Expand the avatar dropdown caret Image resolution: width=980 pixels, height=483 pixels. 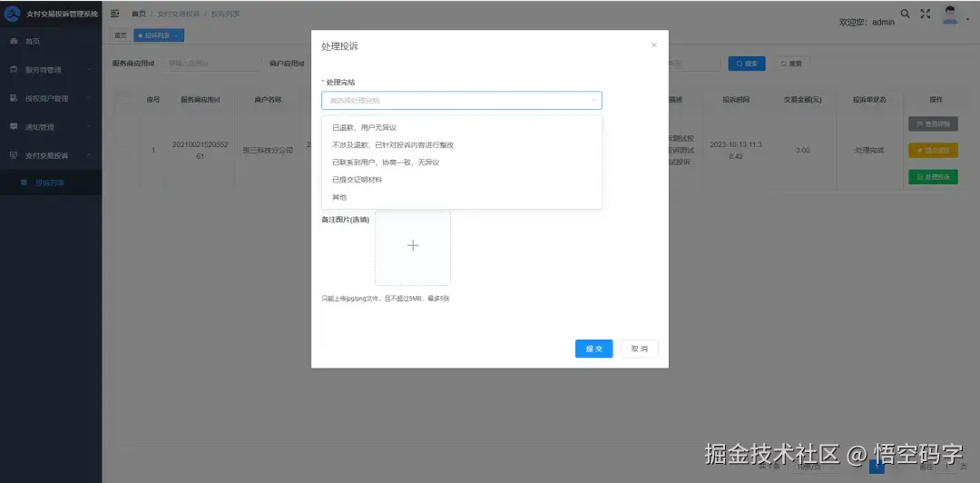pos(967,19)
